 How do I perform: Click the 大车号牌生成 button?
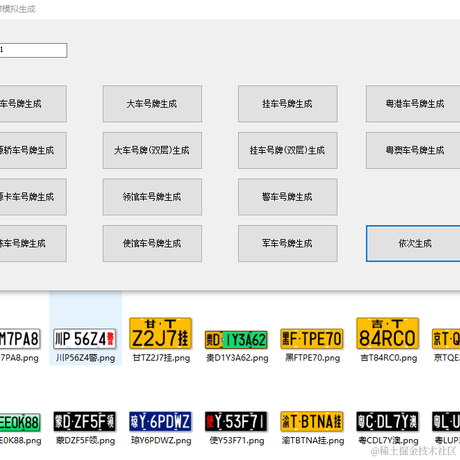[152, 104]
